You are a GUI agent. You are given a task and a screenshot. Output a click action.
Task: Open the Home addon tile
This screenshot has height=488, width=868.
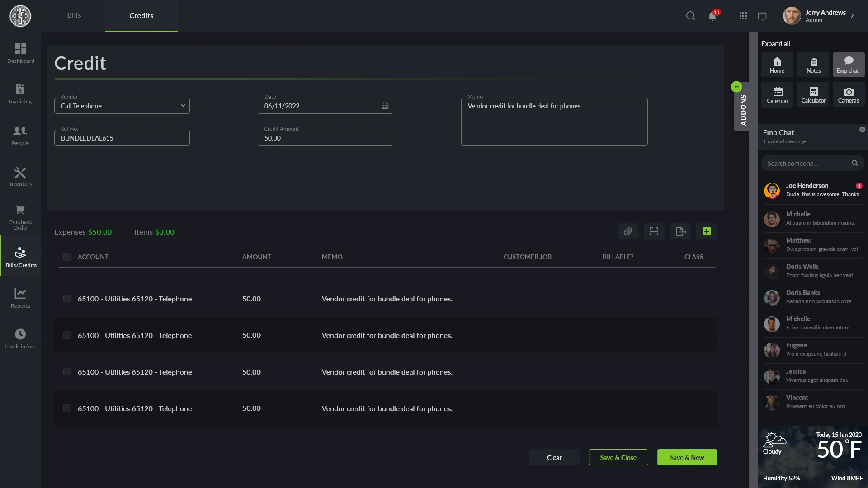pyautogui.click(x=777, y=65)
